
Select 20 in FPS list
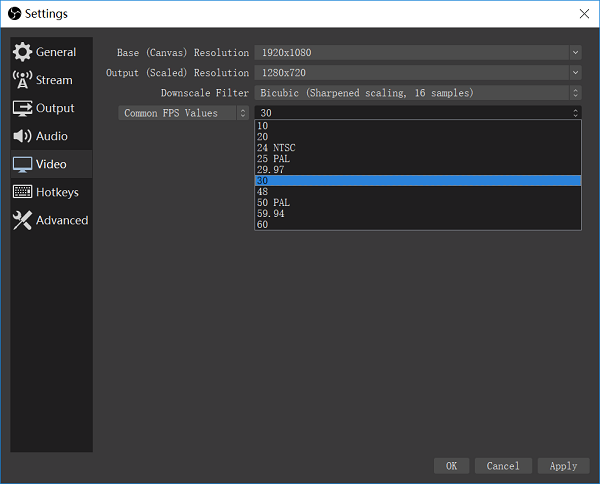(418, 137)
